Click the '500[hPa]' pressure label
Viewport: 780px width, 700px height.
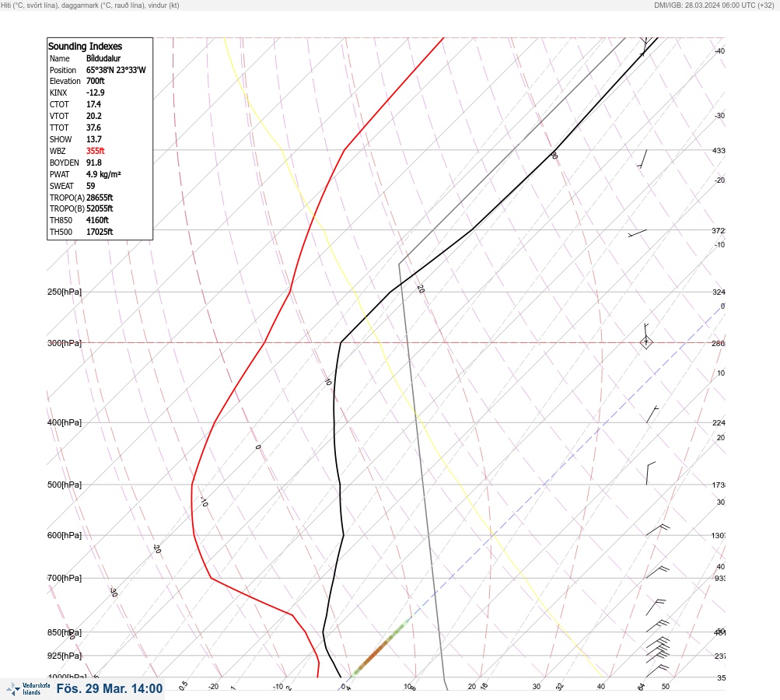point(65,485)
